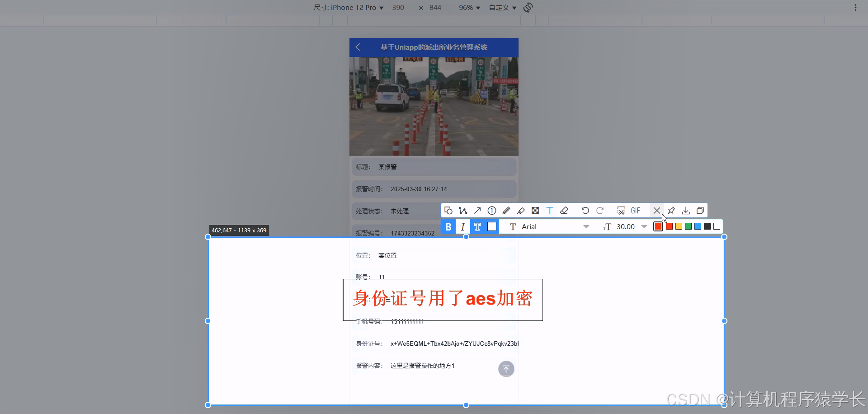Select the arrow annotation tool
Screen dimensions: 868x414
point(477,210)
